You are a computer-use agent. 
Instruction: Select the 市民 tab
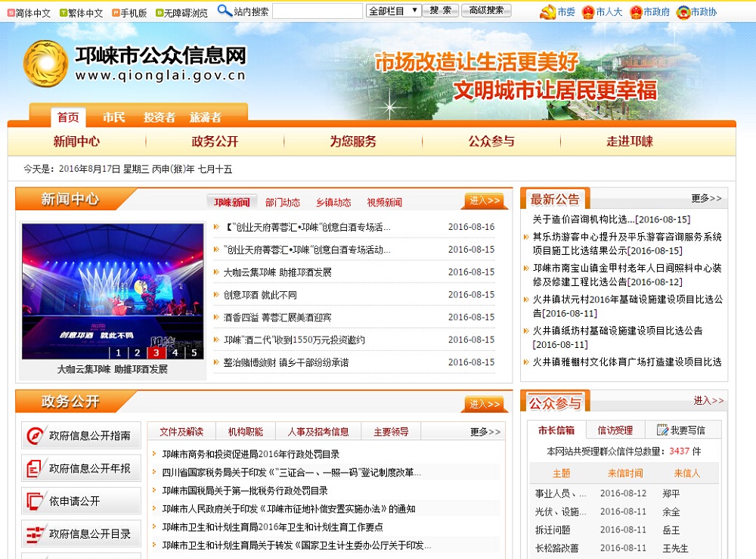click(114, 117)
